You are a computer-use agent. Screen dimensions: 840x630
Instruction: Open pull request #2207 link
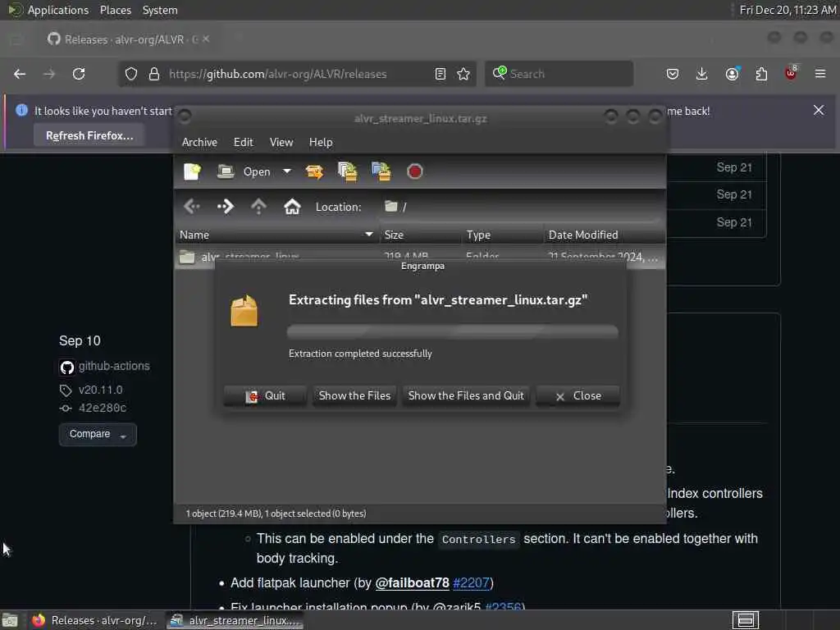(x=472, y=583)
